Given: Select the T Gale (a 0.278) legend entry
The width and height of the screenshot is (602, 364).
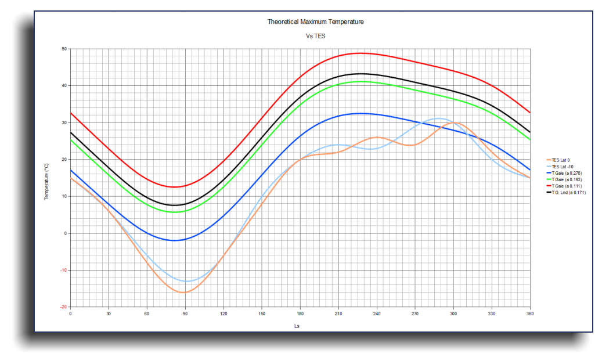Looking at the screenshot, I should [x=567, y=172].
